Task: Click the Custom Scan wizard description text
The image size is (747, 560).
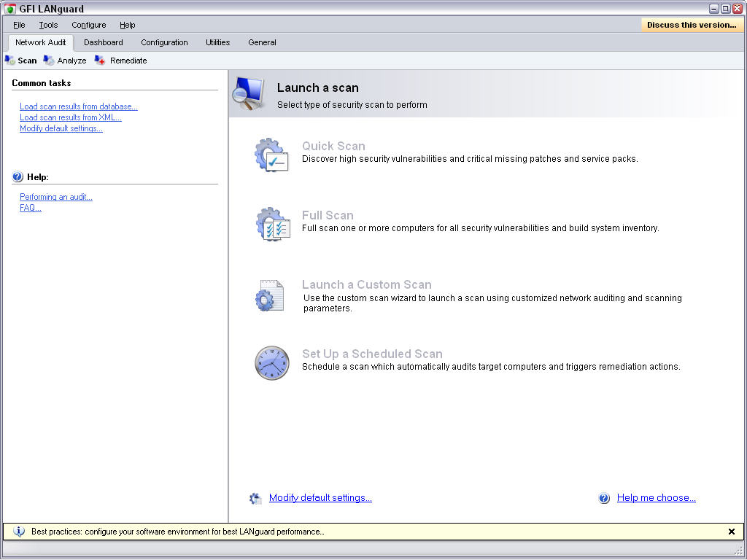Action: [492, 303]
